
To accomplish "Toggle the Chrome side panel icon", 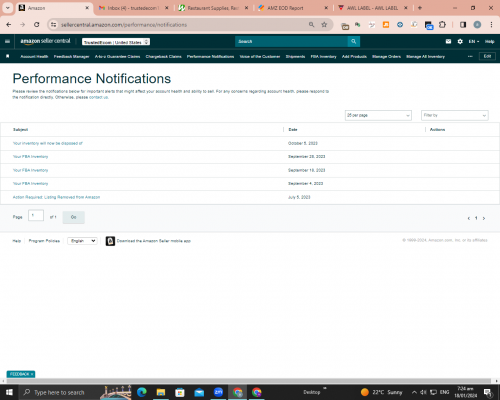I will (x=463, y=25).
